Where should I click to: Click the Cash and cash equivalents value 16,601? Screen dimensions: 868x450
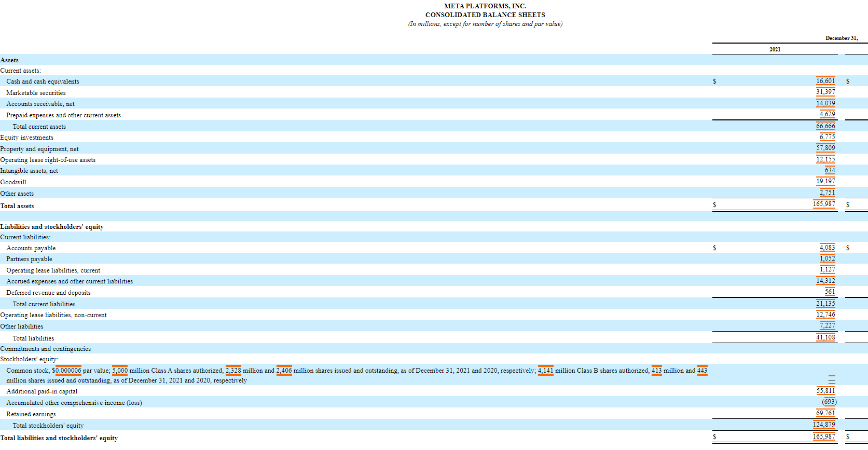click(825, 81)
